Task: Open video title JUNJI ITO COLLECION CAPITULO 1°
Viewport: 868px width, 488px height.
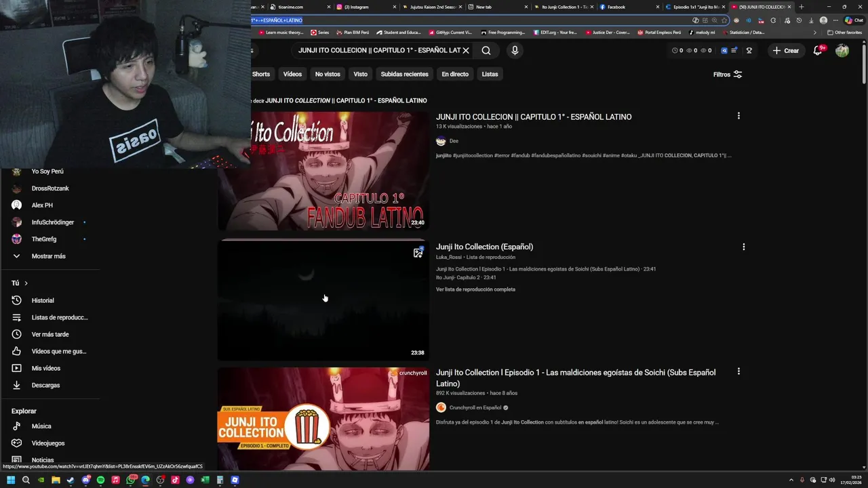Action: [534, 117]
